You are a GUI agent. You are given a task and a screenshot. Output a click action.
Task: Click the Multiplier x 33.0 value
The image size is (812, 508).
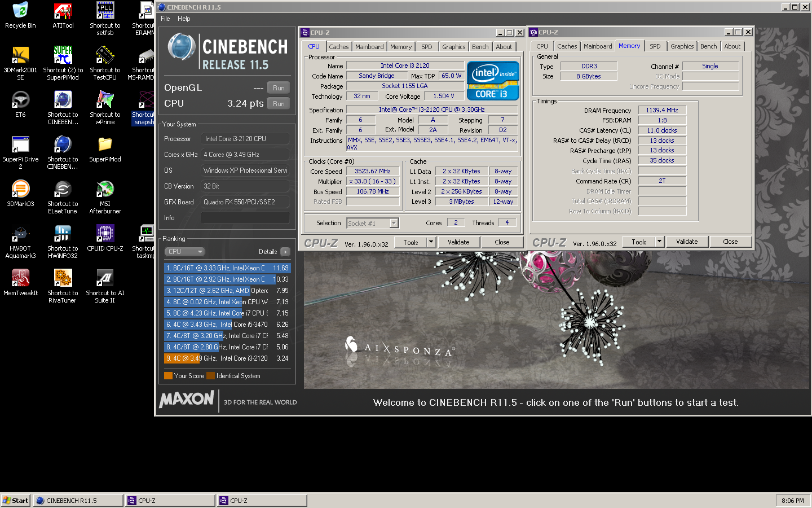point(373,181)
